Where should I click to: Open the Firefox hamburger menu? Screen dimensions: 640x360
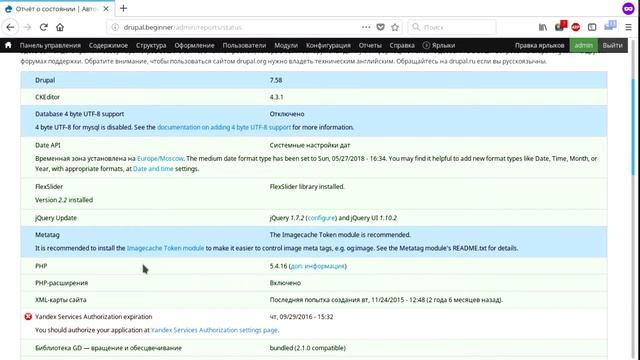pos(629,27)
